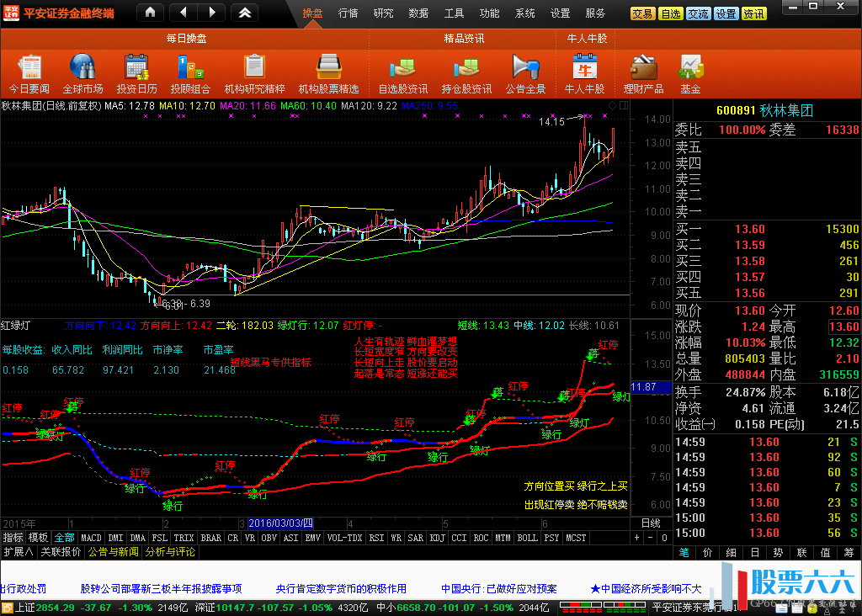Click date marker 2016/03/03/四
862x616 pixels.
(x=280, y=523)
